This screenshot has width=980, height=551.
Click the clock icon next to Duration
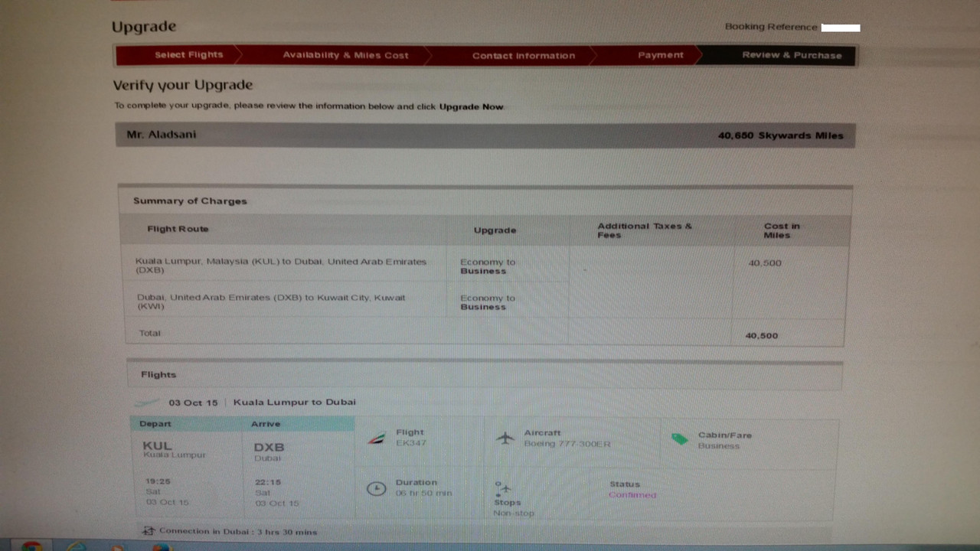(376, 487)
